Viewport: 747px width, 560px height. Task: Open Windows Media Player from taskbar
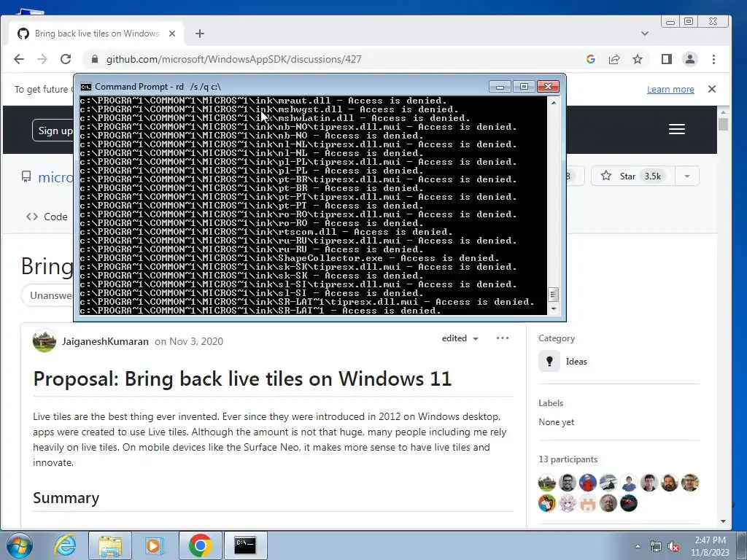click(x=155, y=545)
